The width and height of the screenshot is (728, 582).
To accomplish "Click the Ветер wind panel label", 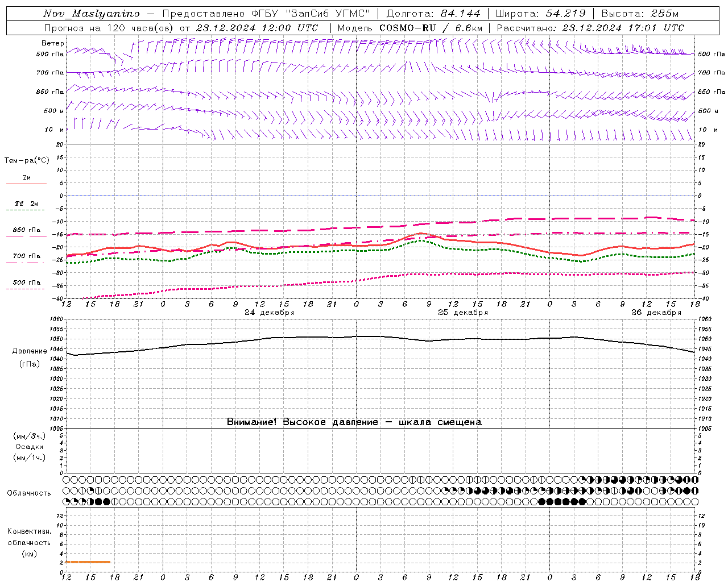I will [53, 43].
